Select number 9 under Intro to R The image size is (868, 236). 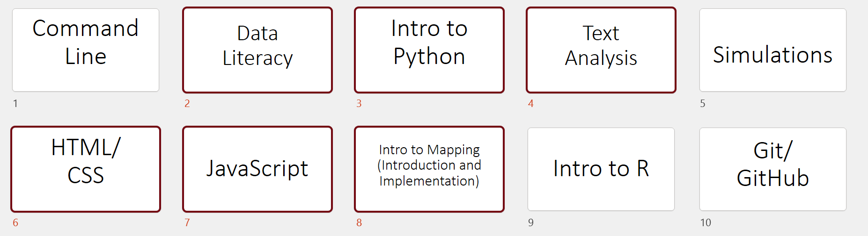pyautogui.click(x=531, y=223)
